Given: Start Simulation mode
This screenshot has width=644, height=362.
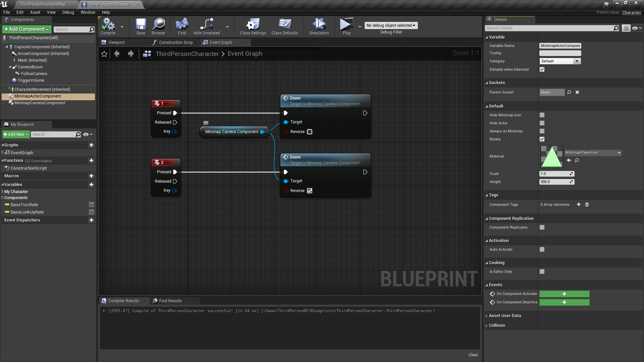Looking at the screenshot, I should pyautogui.click(x=318, y=26).
